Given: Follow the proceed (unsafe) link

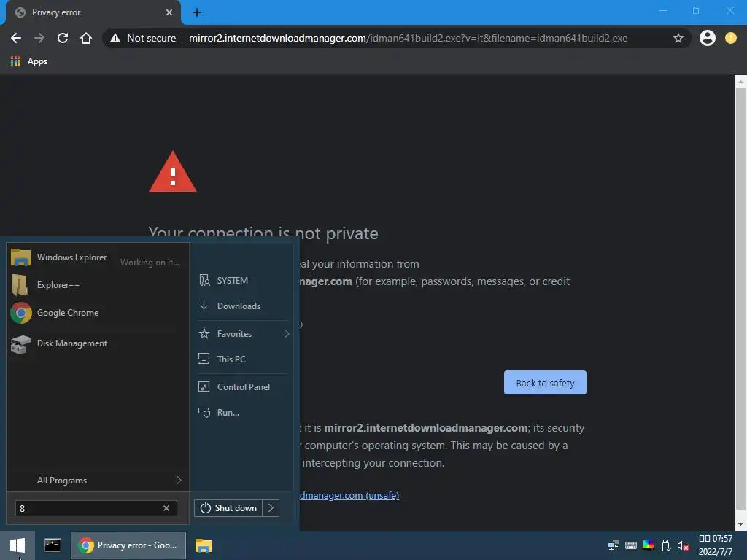Looking at the screenshot, I should (349, 496).
